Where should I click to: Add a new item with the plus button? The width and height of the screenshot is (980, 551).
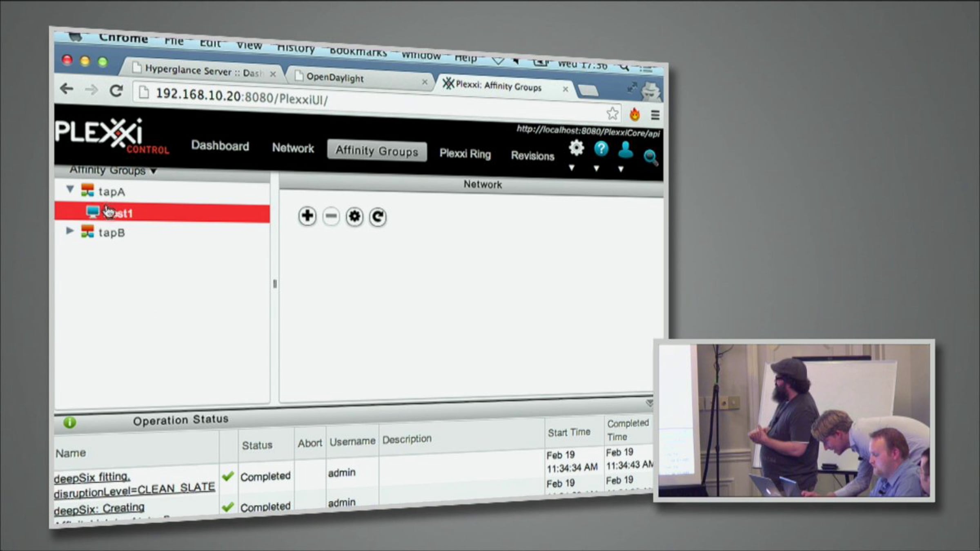coord(307,216)
